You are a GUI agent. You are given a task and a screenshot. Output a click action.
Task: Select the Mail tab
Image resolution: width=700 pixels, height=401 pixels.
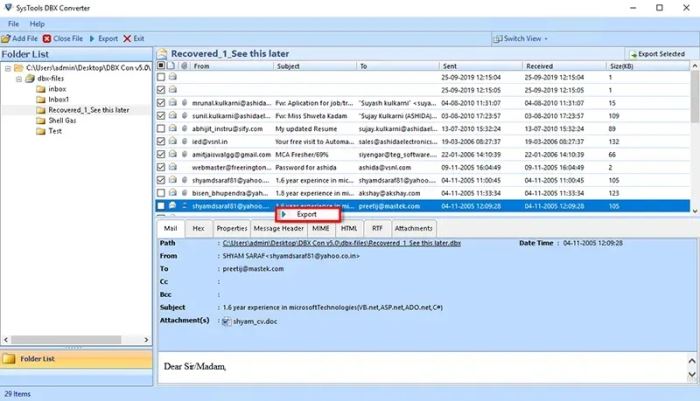(171, 228)
